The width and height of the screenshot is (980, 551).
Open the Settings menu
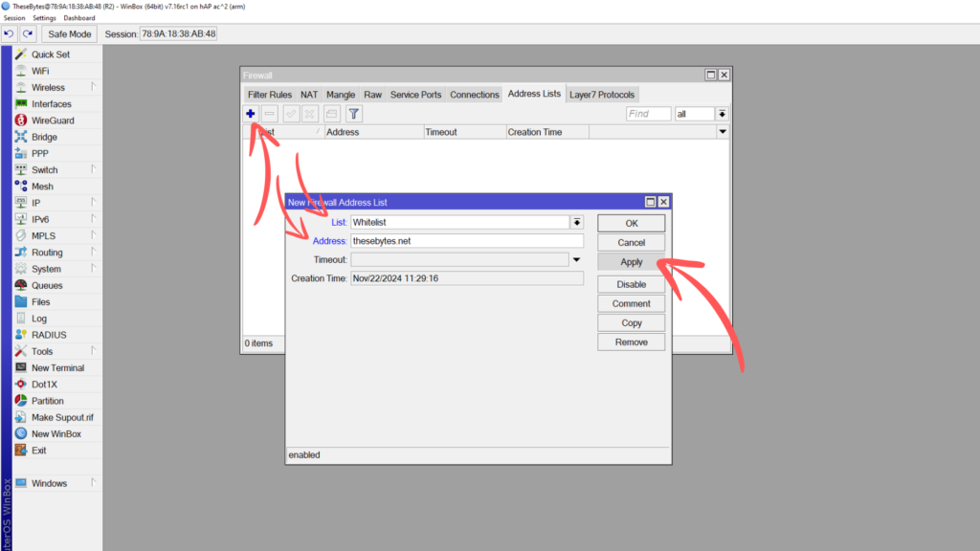(x=44, y=18)
